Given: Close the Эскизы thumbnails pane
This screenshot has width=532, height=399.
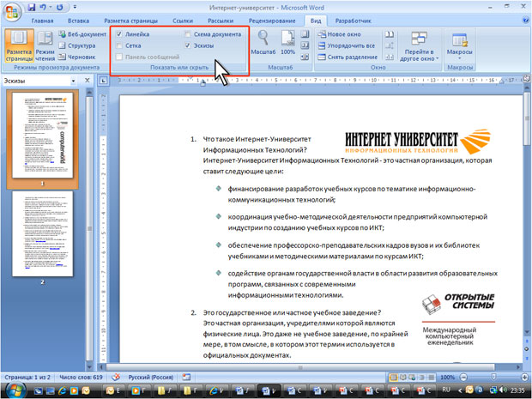Looking at the screenshot, I should [88, 81].
